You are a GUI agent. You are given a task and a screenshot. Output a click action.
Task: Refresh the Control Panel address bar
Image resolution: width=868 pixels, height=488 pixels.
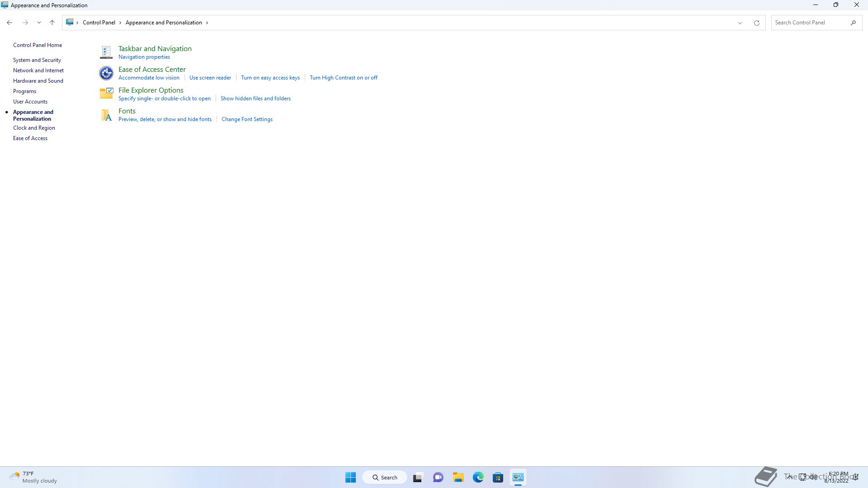[756, 23]
